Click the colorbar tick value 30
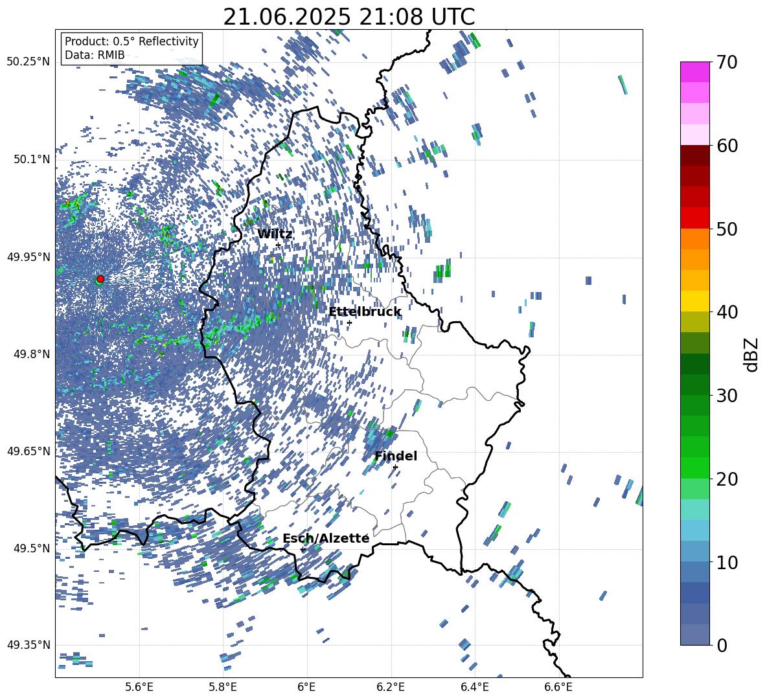Screen dimensions: 767x700 727,396
